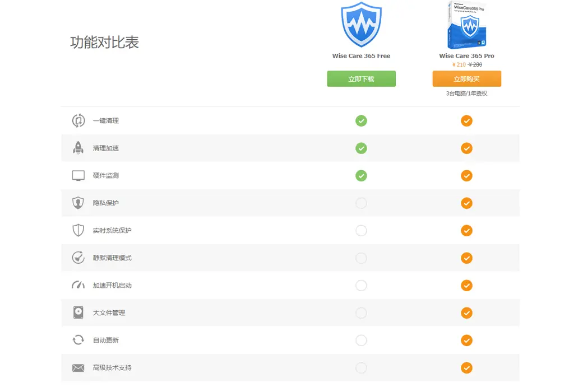Click the 一键清理 checkup icon
Image resolution: width=583 pixels, height=392 pixels.
(x=78, y=121)
